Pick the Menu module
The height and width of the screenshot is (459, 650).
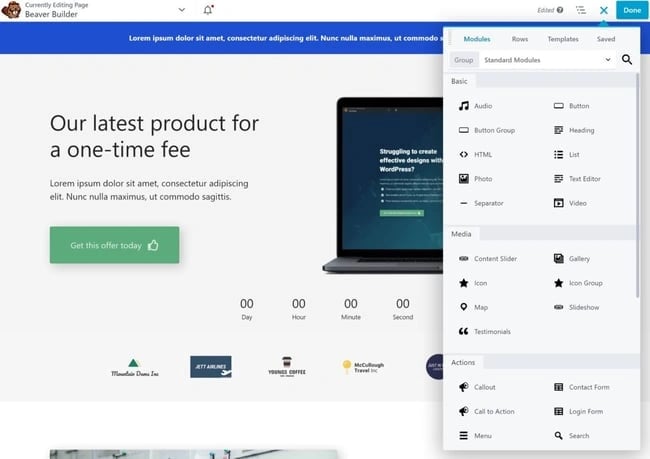point(475,436)
